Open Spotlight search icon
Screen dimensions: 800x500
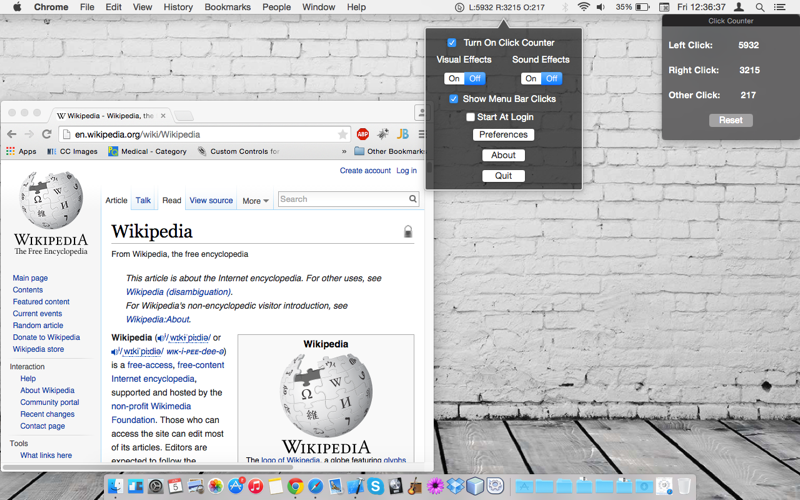point(760,7)
